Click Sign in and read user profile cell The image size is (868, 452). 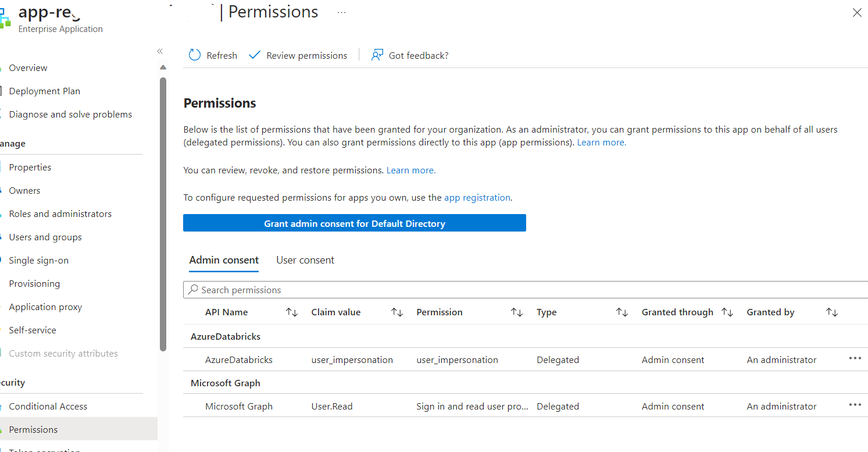coord(473,407)
